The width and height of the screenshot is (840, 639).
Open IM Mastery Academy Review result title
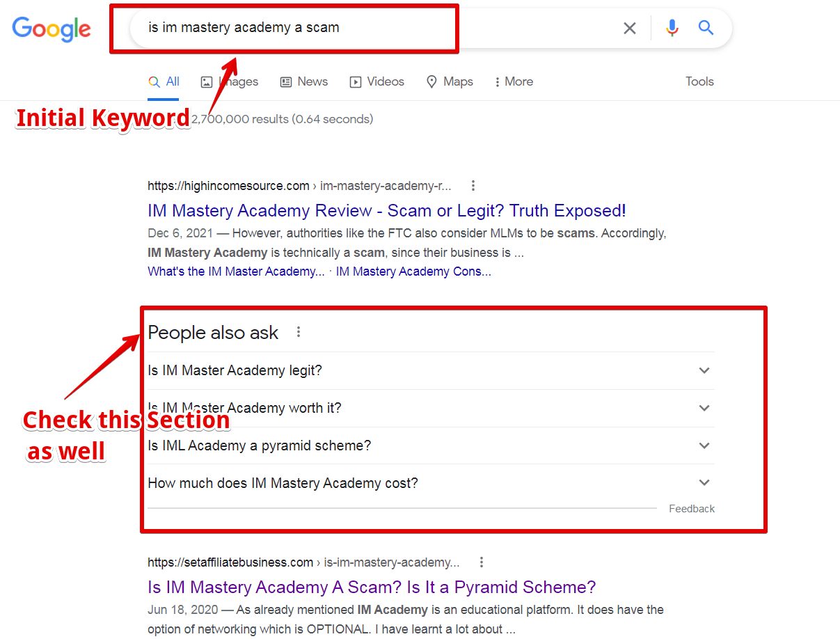click(387, 211)
